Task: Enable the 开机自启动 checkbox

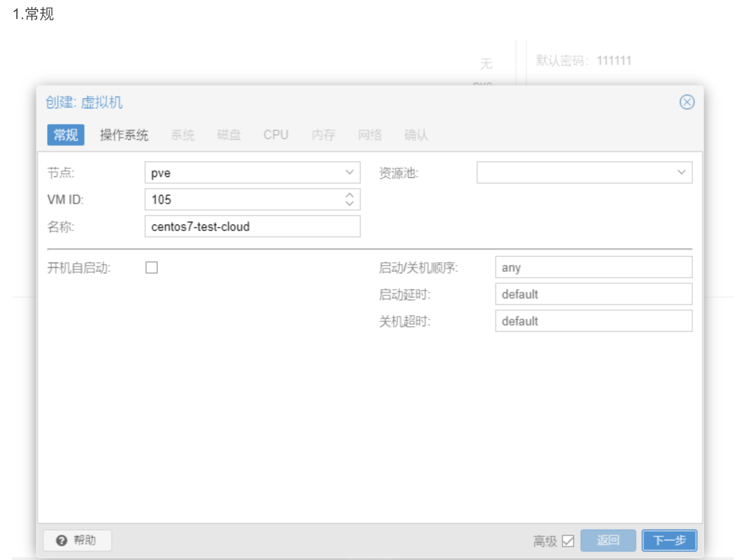Action: [x=152, y=267]
